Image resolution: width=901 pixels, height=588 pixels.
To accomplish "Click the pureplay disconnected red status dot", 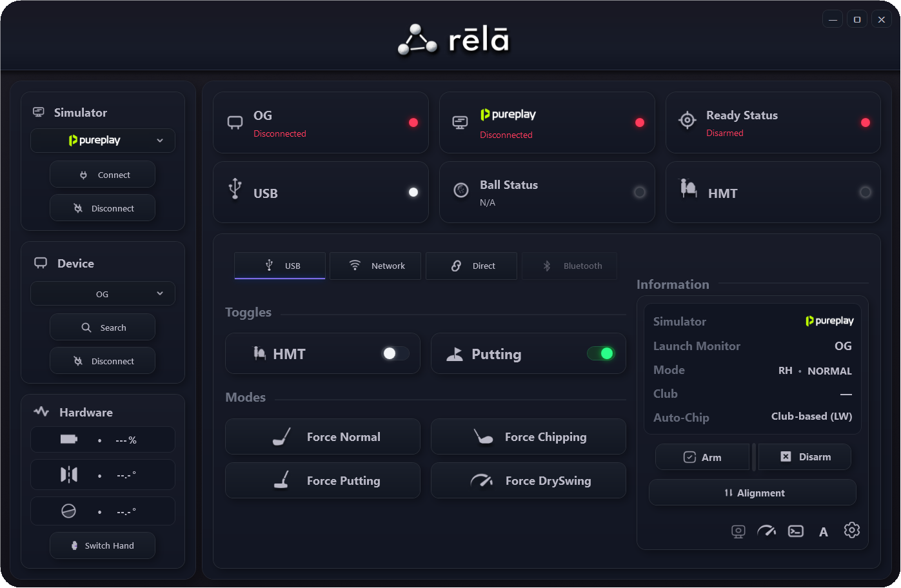I will pos(640,122).
